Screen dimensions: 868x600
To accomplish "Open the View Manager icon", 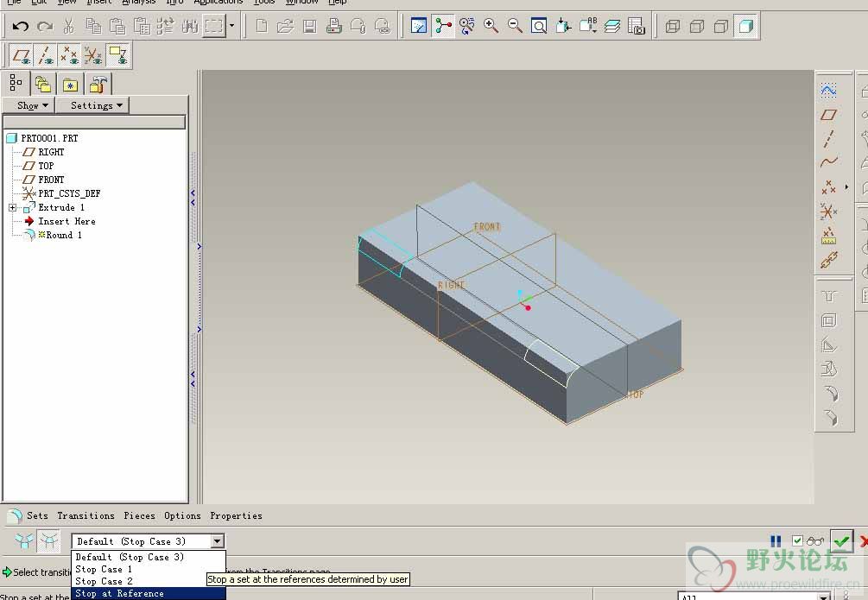I will (x=637, y=26).
